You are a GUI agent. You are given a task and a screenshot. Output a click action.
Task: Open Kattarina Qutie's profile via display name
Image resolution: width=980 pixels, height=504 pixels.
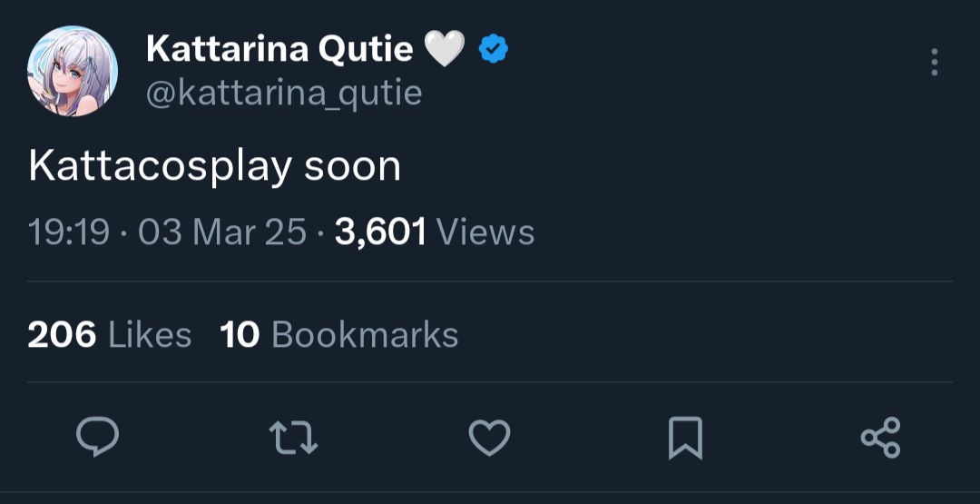pos(279,49)
